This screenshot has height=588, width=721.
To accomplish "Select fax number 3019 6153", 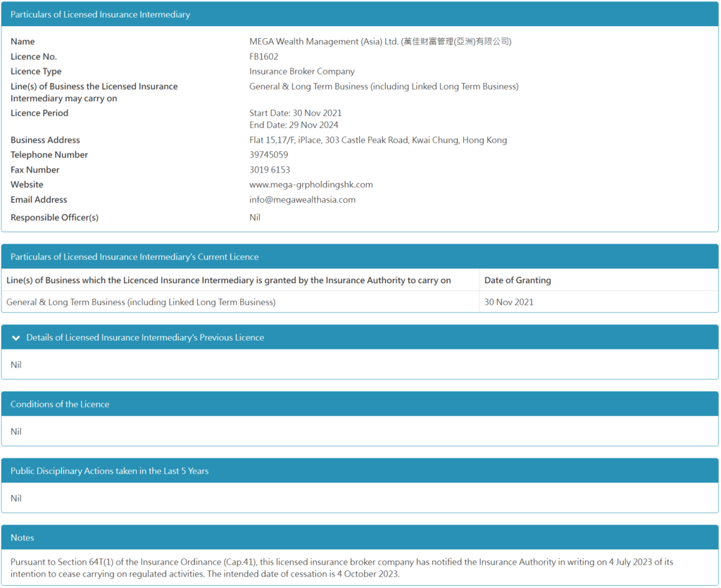I will pos(270,170).
